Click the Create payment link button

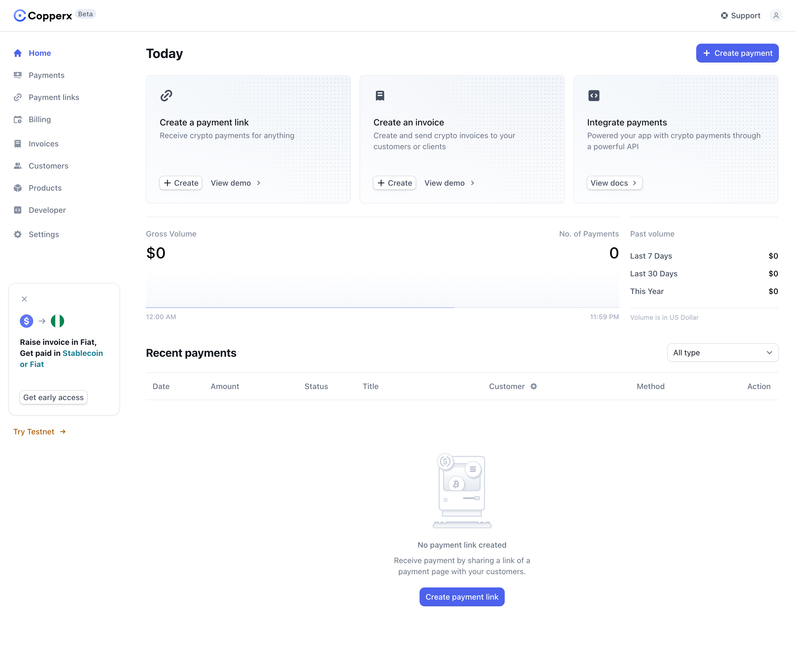pyautogui.click(x=462, y=597)
